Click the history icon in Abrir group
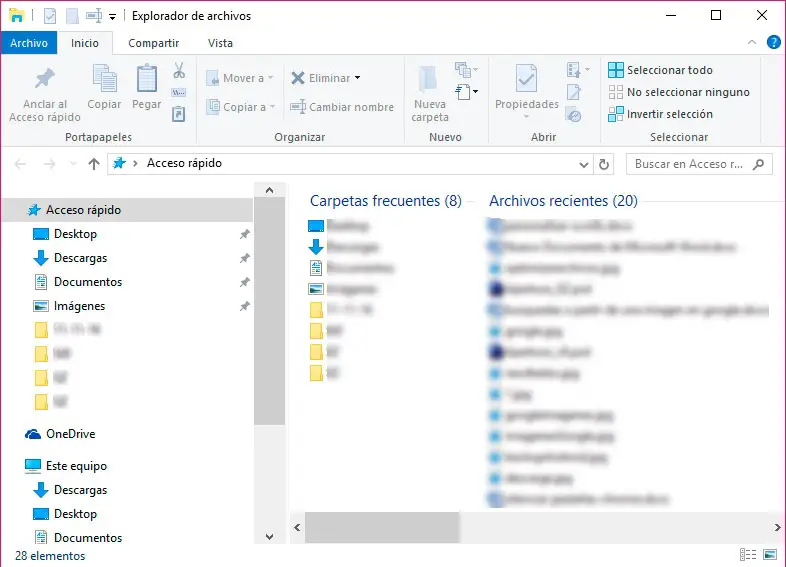786x567 pixels. click(573, 115)
